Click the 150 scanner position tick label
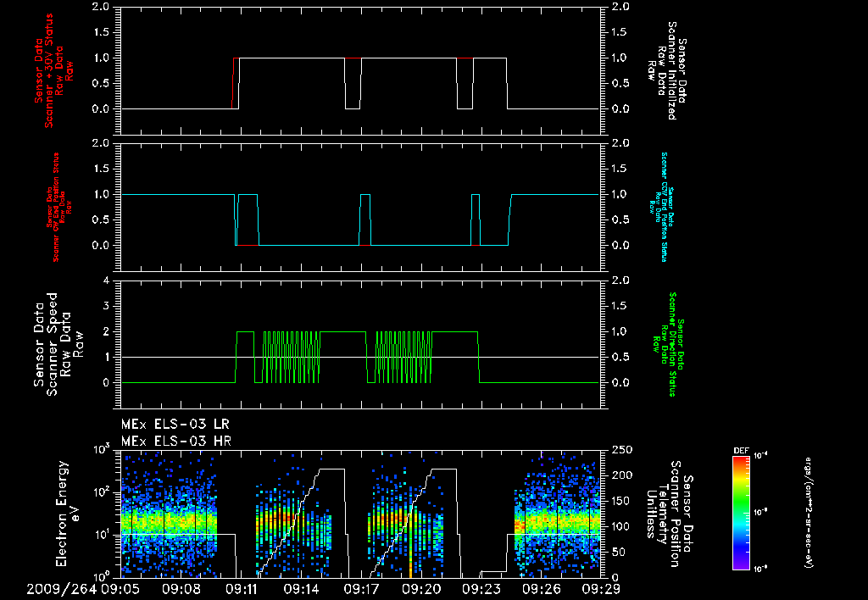 621,501
